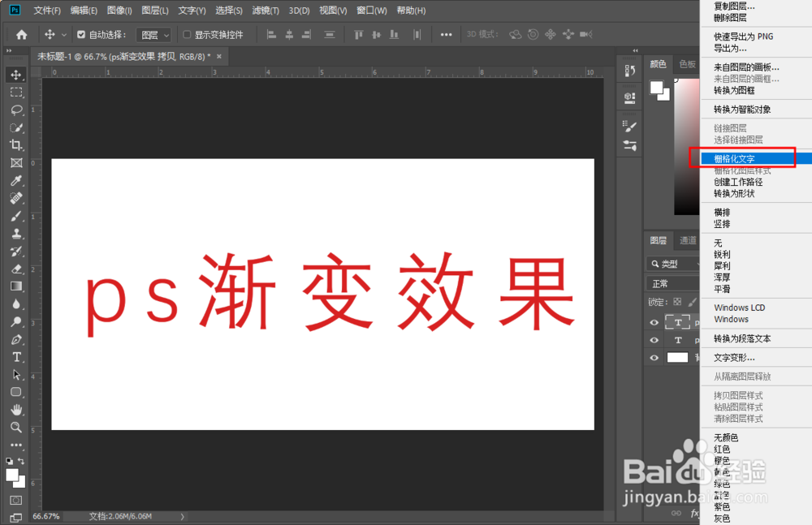Open the 滤镜 menu
812x525 pixels.
(264, 11)
